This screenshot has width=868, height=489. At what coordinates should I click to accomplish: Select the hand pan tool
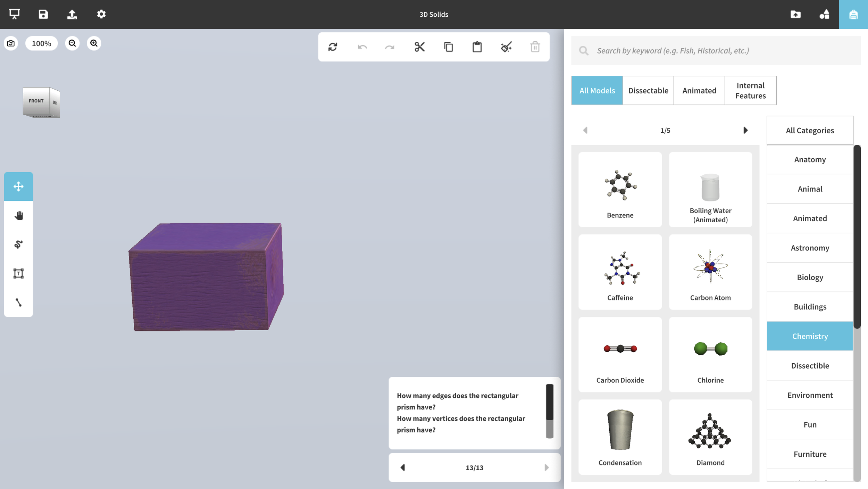[x=18, y=215]
